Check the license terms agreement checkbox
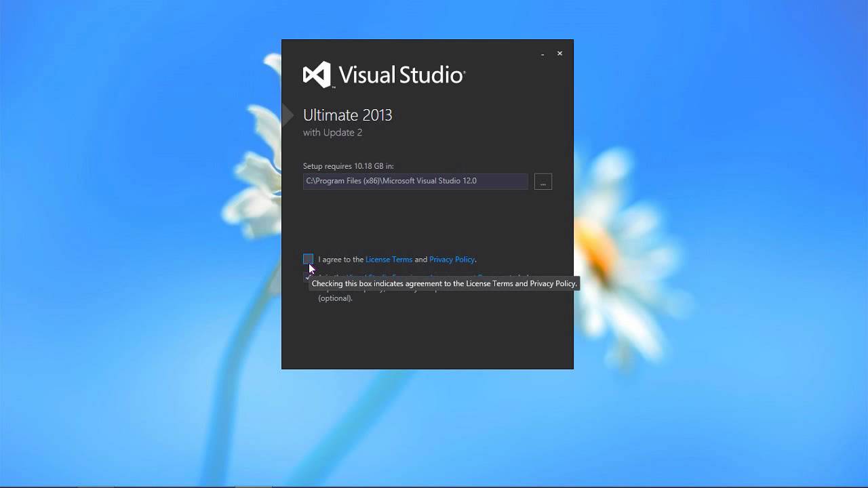The image size is (868, 488). point(308,259)
